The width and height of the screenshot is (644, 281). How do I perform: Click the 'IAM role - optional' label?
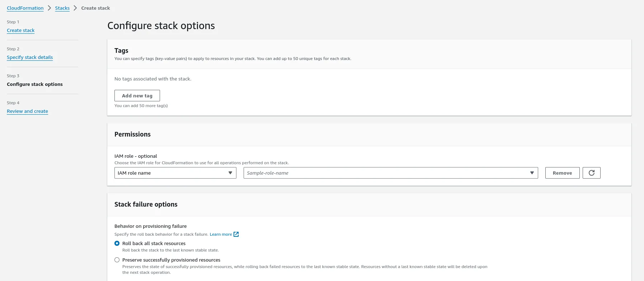coord(136,156)
